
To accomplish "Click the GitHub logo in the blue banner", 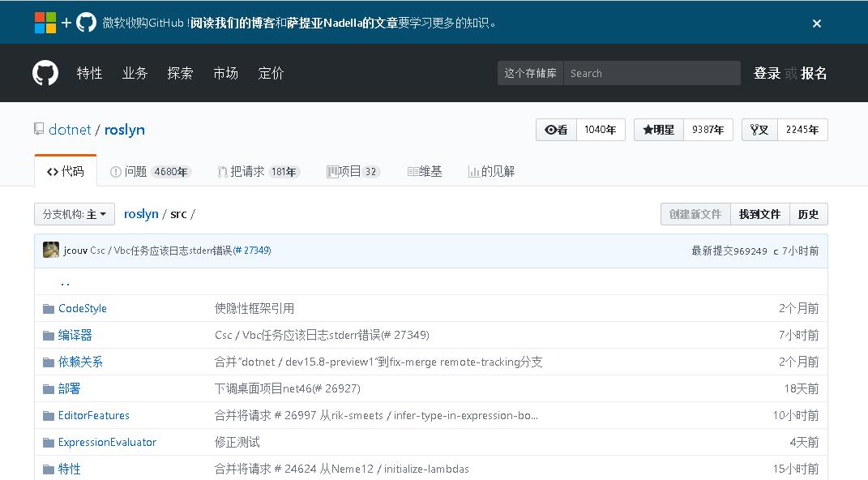I will (86, 23).
